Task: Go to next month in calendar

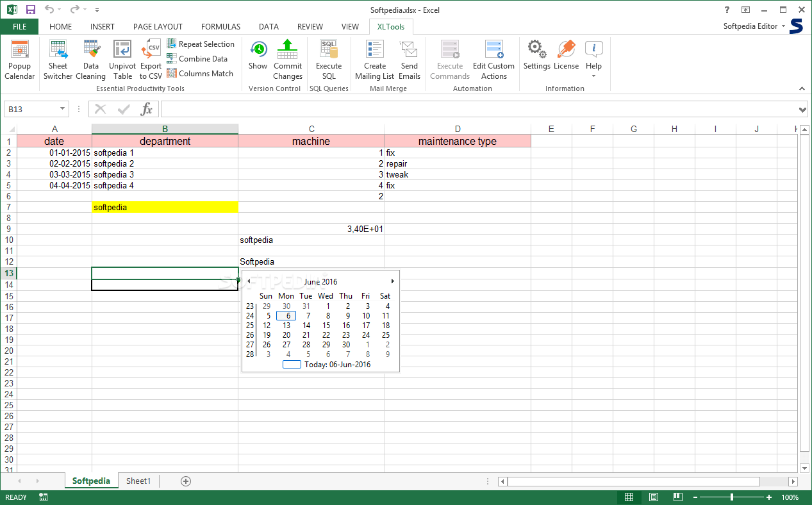Action: (392, 281)
